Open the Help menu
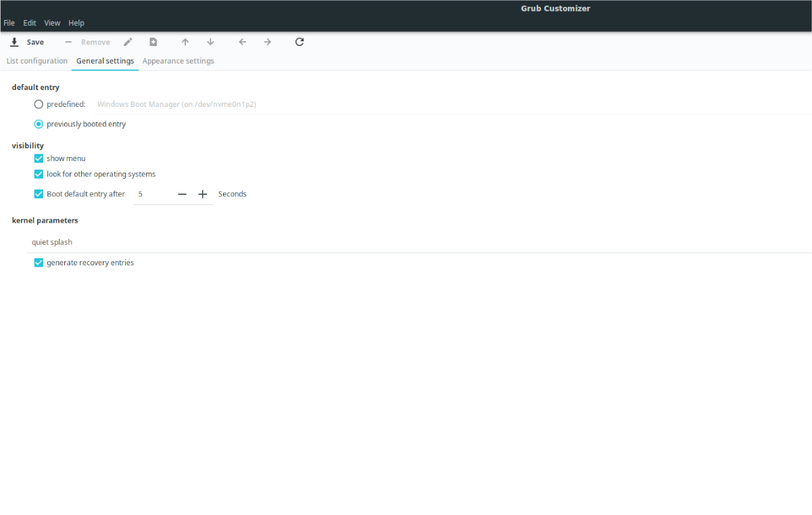This screenshot has height=515, width=812. tap(76, 23)
